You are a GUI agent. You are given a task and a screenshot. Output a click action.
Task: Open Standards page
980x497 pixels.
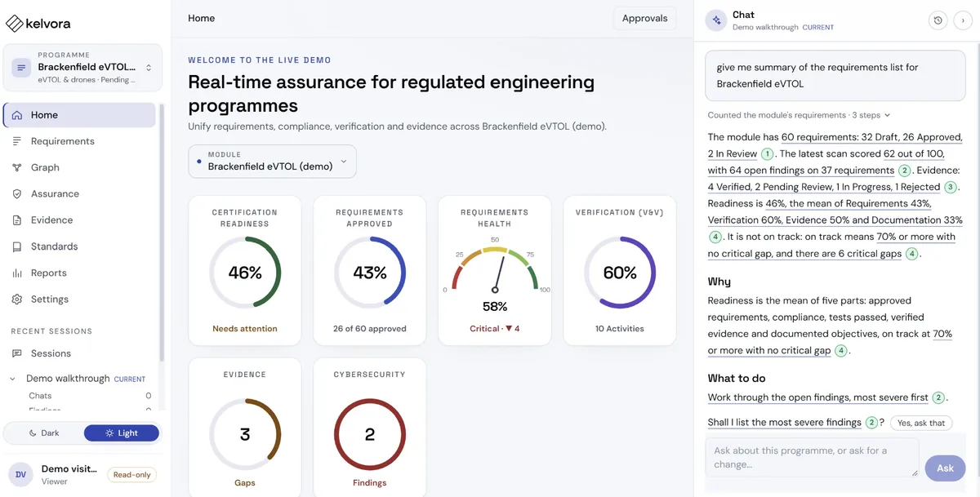(x=79, y=246)
